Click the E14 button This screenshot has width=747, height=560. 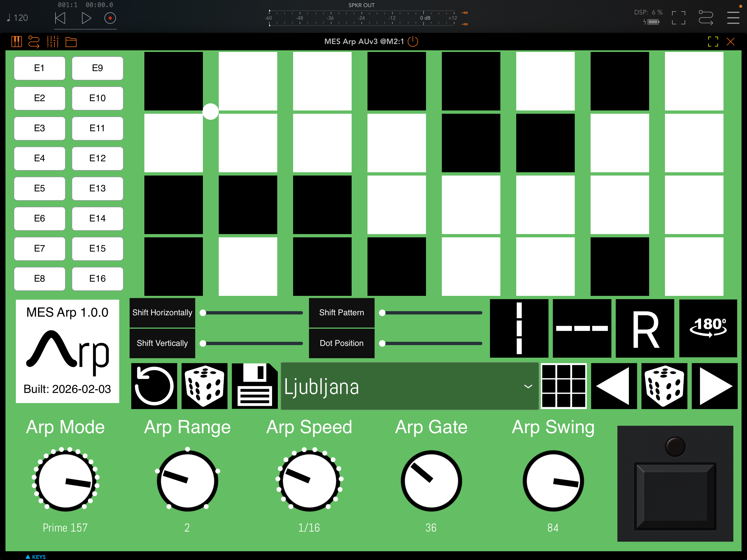(98, 218)
